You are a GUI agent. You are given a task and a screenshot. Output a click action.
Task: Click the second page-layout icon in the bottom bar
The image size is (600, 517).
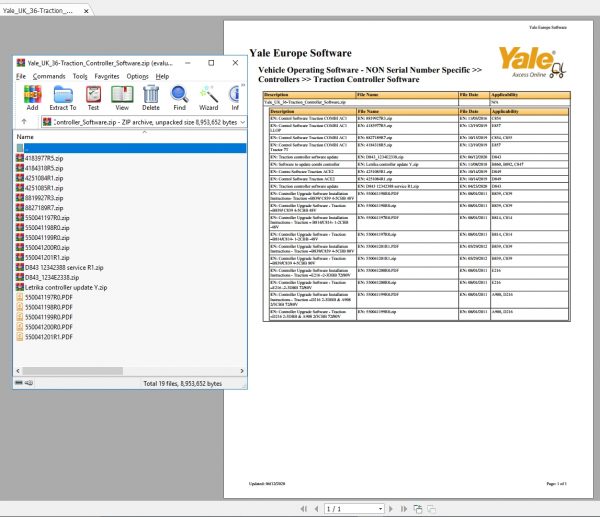point(431,509)
